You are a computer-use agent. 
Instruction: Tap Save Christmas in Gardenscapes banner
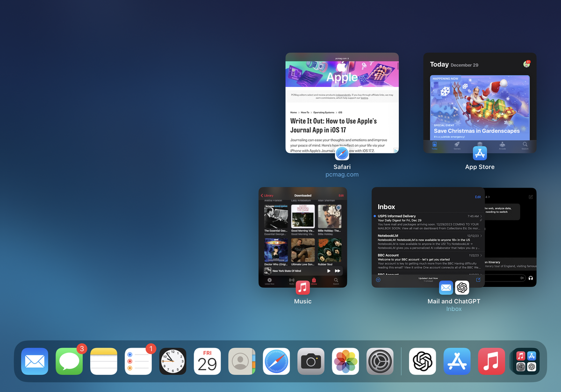480,107
